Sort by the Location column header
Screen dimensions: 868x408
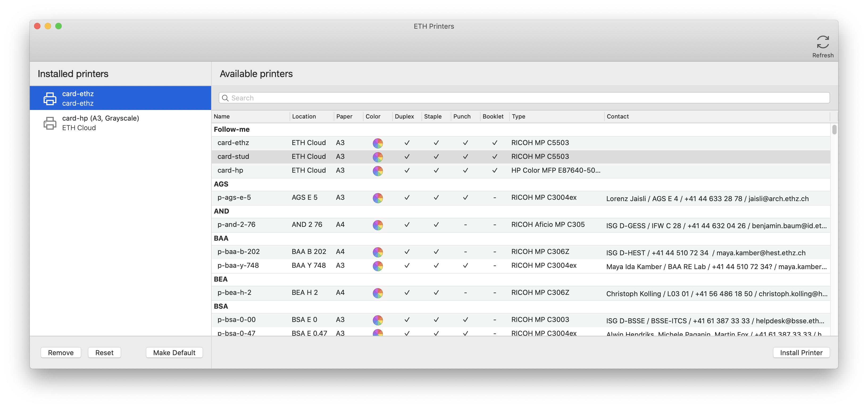pos(312,116)
